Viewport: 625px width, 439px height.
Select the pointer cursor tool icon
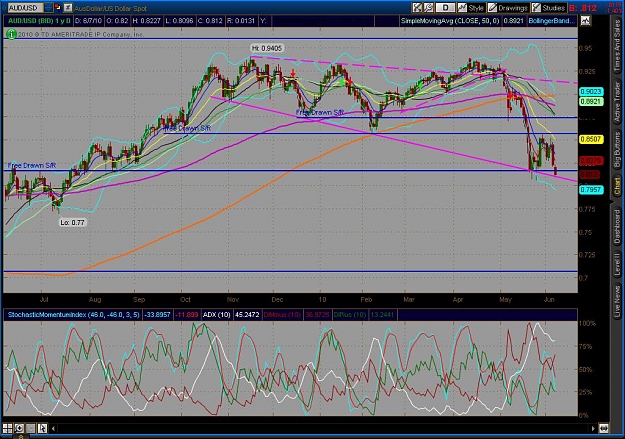tap(42, 429)
